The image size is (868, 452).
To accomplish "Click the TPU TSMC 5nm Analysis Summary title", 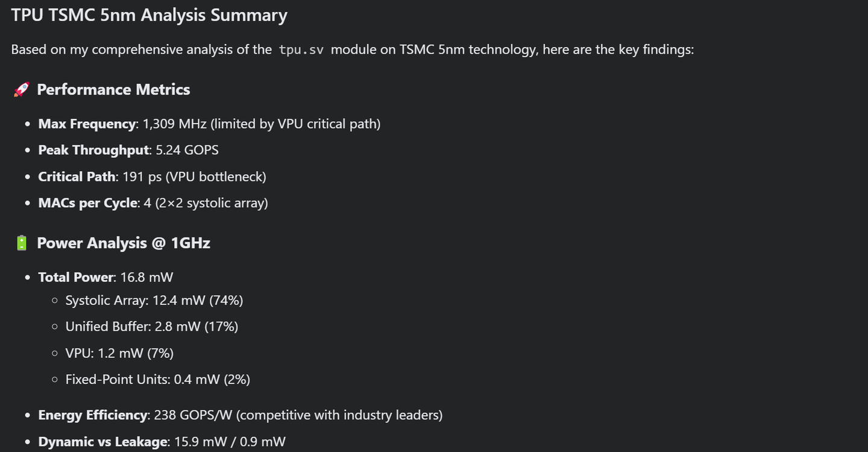I will point(149,16).
